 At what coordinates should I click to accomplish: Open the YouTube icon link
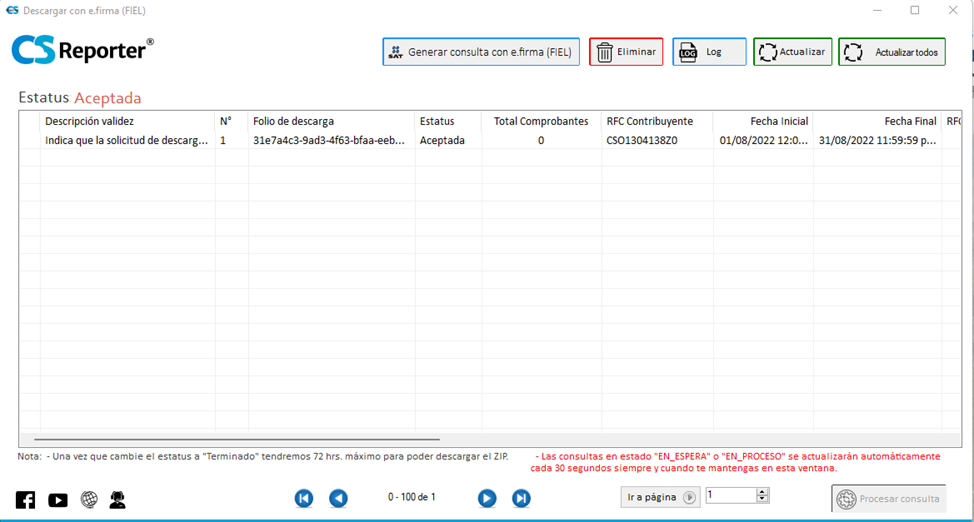coord(58,499)
